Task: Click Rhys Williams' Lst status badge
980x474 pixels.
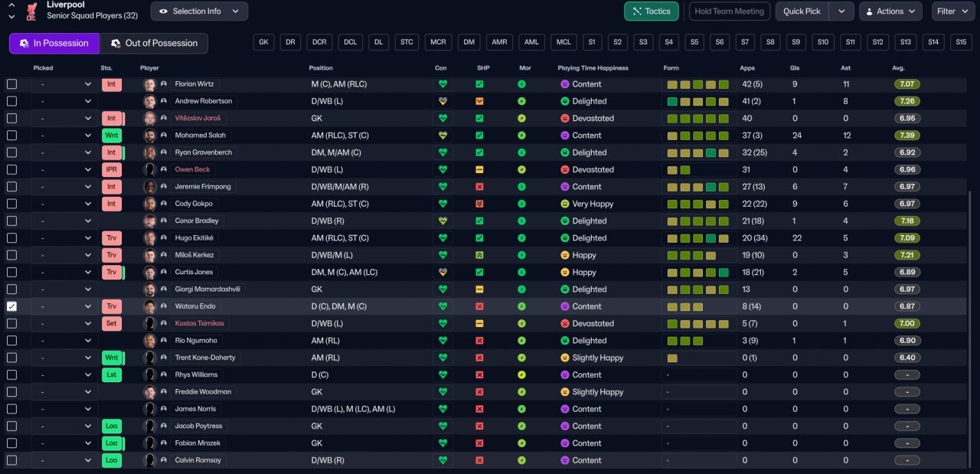Action: point(112,375)
